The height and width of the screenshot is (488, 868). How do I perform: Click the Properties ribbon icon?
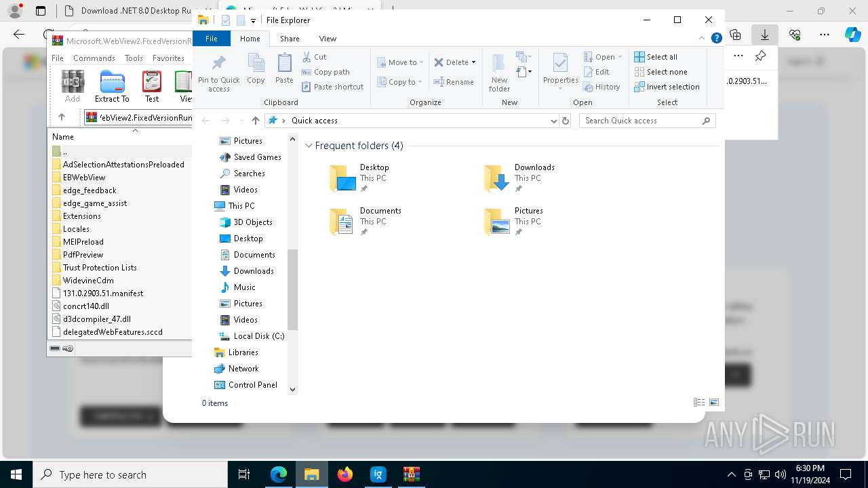pos(560,63)
